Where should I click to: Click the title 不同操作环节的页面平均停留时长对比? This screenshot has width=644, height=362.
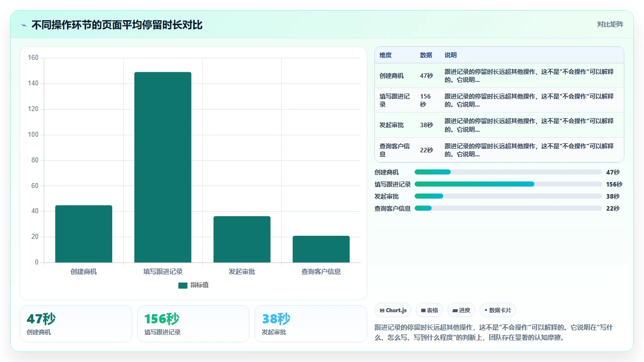[117, 25]
